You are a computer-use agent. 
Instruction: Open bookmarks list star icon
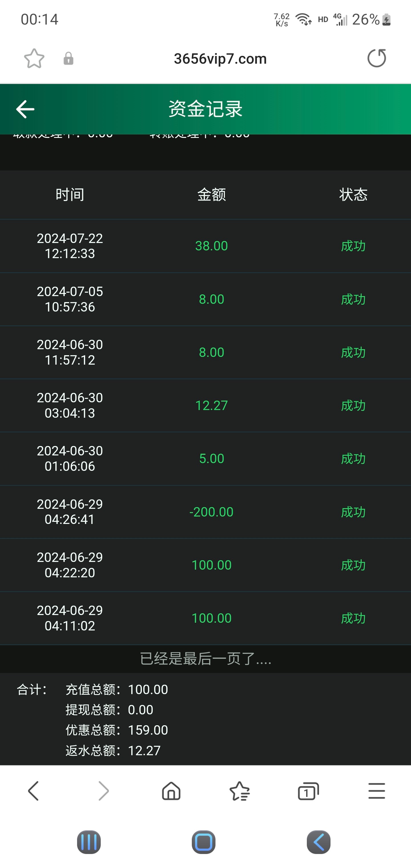coord(239,791)
